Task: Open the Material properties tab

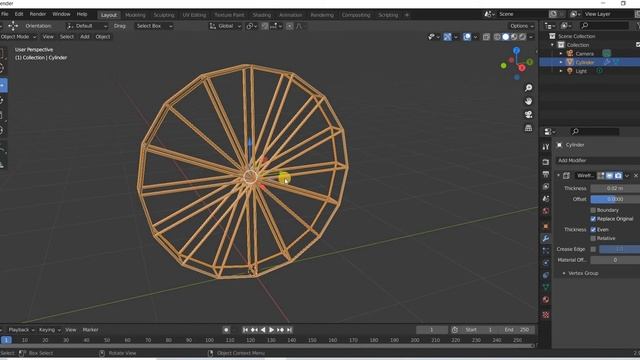Action: [x=546, y=300]
